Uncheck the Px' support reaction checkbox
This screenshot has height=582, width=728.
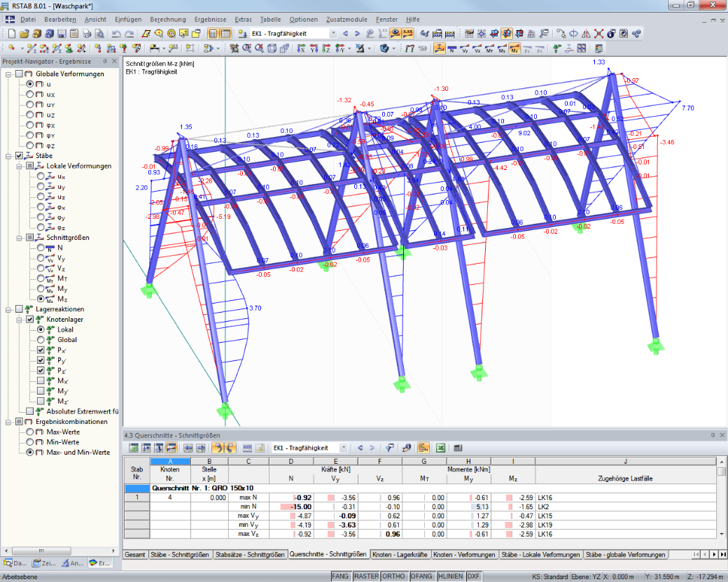click(x=41, y=350)
